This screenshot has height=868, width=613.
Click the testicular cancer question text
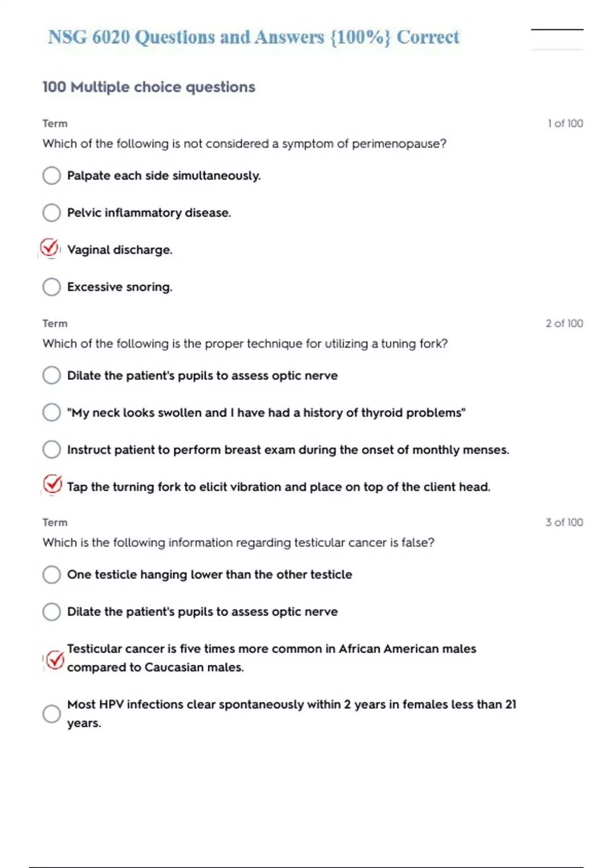tap(239, 543)
